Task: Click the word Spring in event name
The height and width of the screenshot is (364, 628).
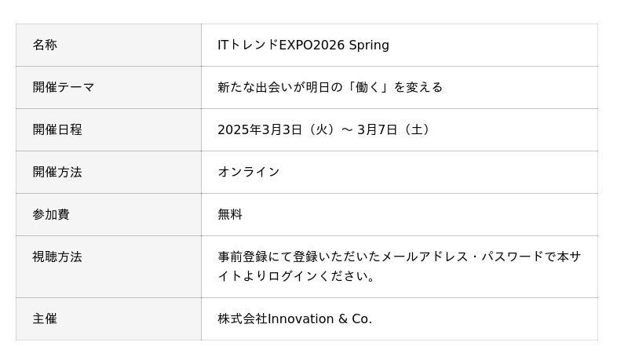Action: (x=369, y=45)
